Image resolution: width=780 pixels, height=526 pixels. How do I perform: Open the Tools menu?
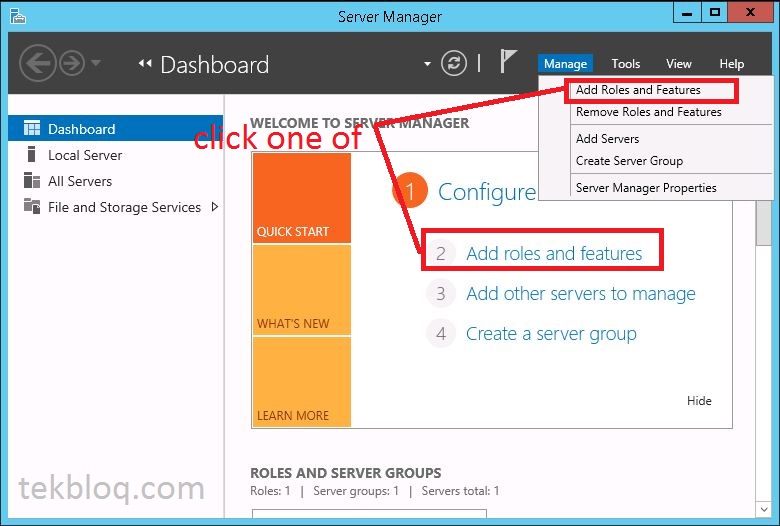[x=626, y=64]
